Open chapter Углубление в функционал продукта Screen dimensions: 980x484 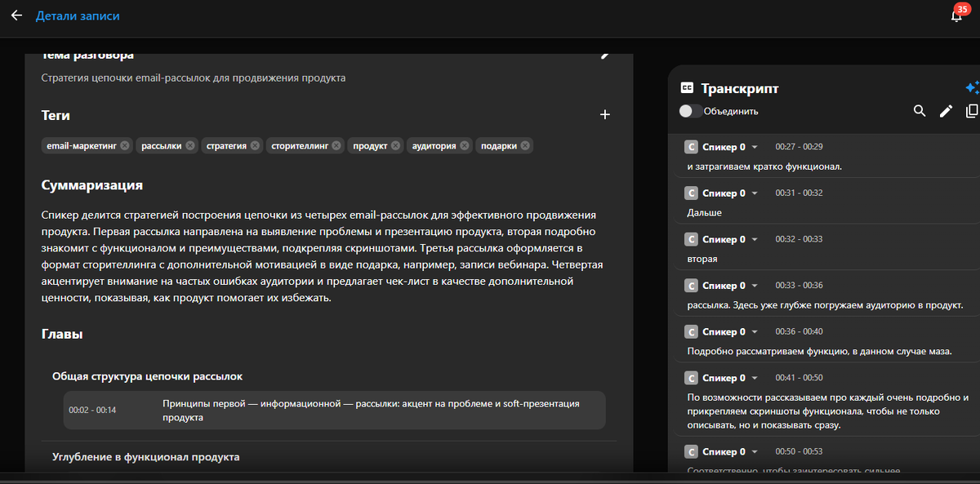tap(145, 457)
